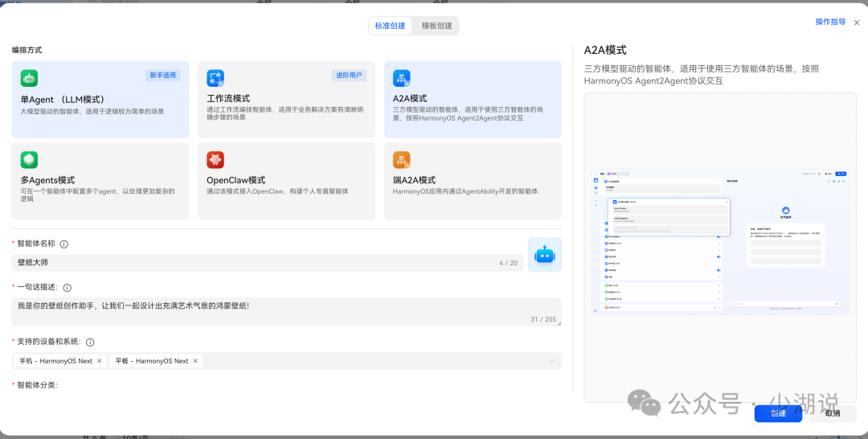
Task: Click the 创建 button
Action: [778, 413]
